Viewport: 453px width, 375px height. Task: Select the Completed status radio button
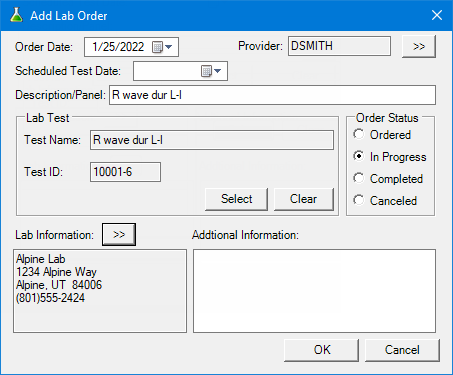pyautogui.click(x=359, y=178)
